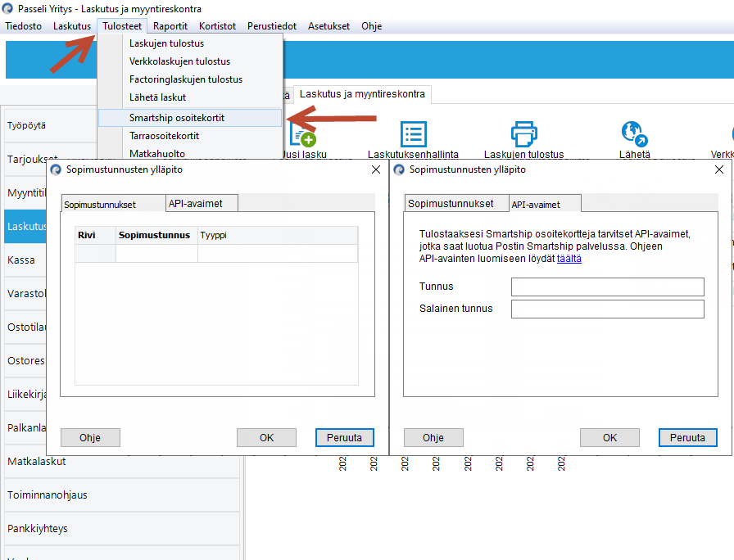Open the Ohje menu in menu bar
This screenshot has height=560, width=734.
pyautogui.click(x=372, y=26)
